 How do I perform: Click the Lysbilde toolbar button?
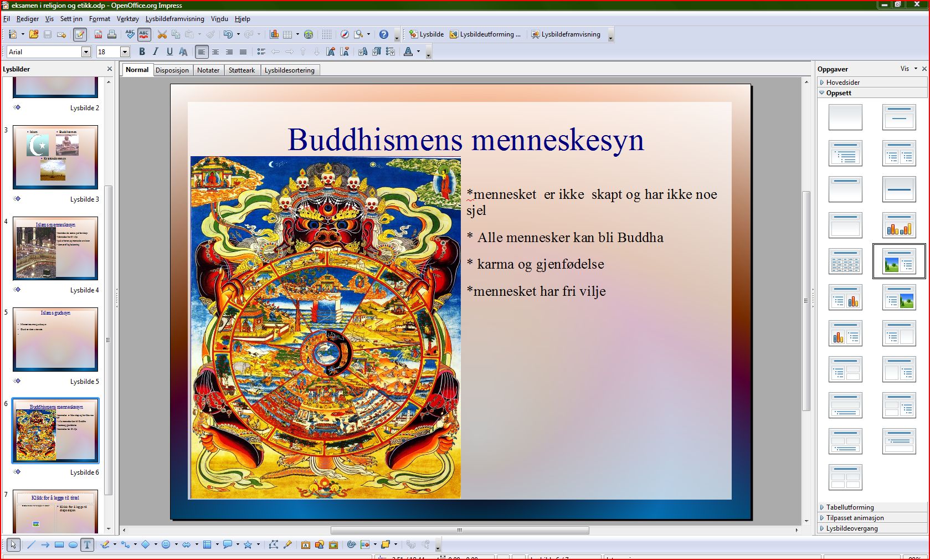pyautogui.click(x=426, y=34)
